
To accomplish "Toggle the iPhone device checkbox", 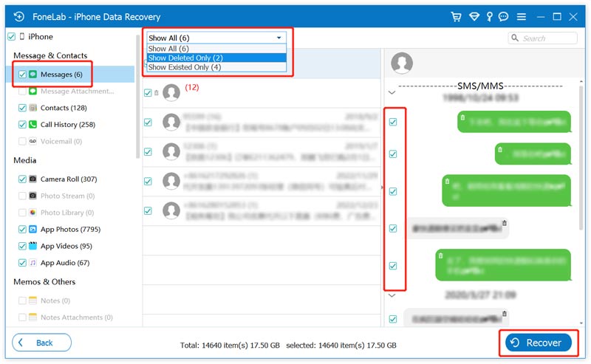I will point(12,37).
